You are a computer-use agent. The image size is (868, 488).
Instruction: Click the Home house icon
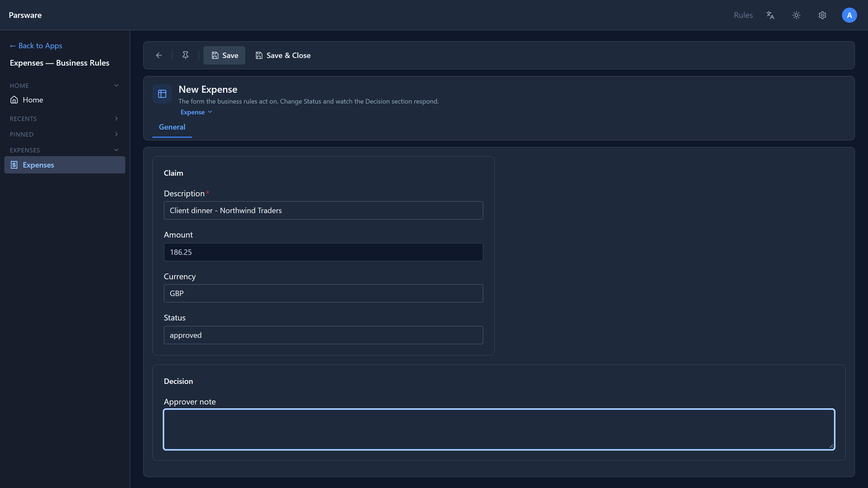[14, 100]
